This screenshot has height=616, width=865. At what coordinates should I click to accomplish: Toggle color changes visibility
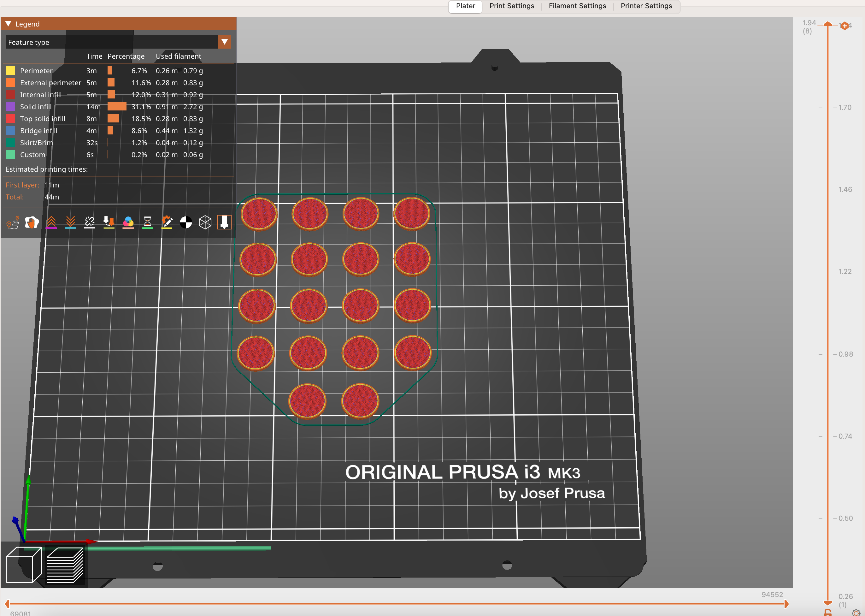coord(128,222)
